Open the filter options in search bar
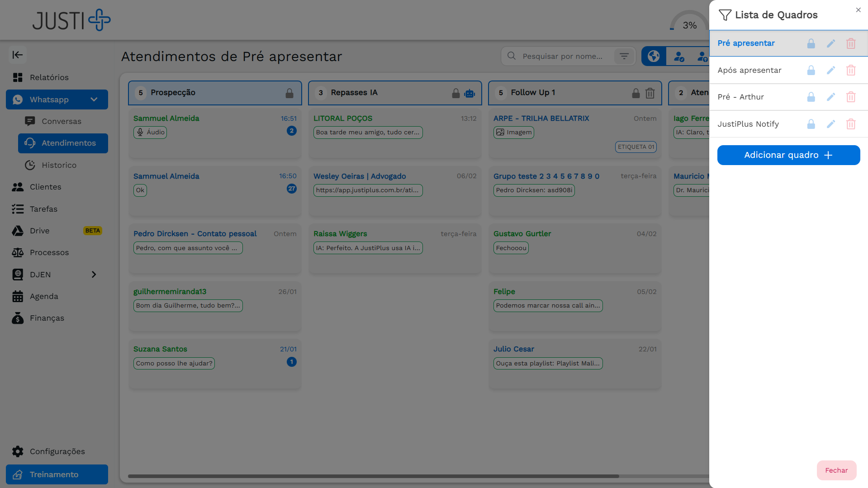Viewport: 868px width, 488px height. coord(624,56)
